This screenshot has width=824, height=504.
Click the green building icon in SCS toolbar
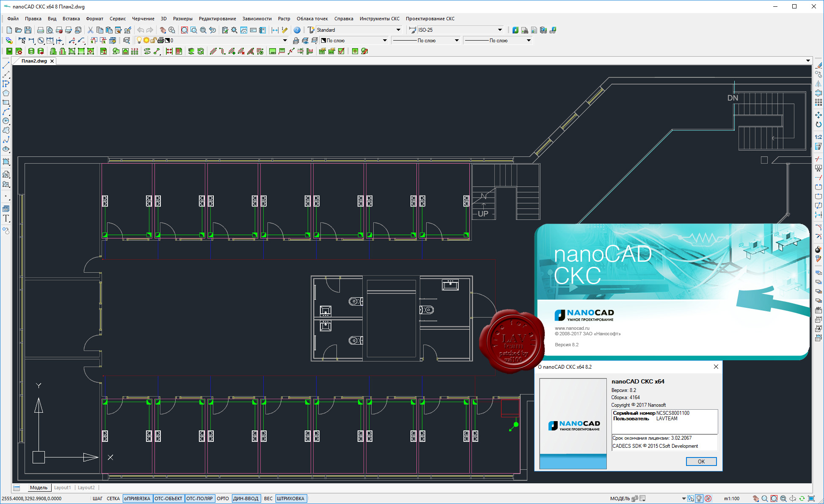pos(53,51)
